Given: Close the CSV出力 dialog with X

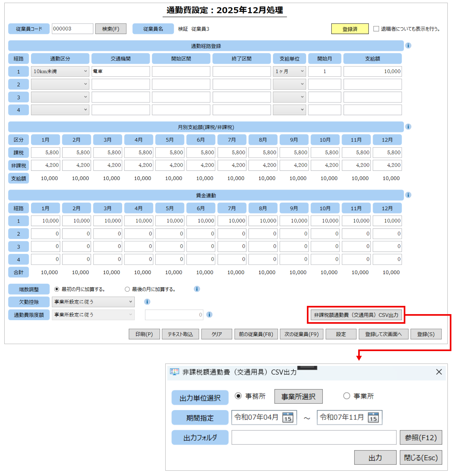Looking at the screenshot, I should coord(439,372).
